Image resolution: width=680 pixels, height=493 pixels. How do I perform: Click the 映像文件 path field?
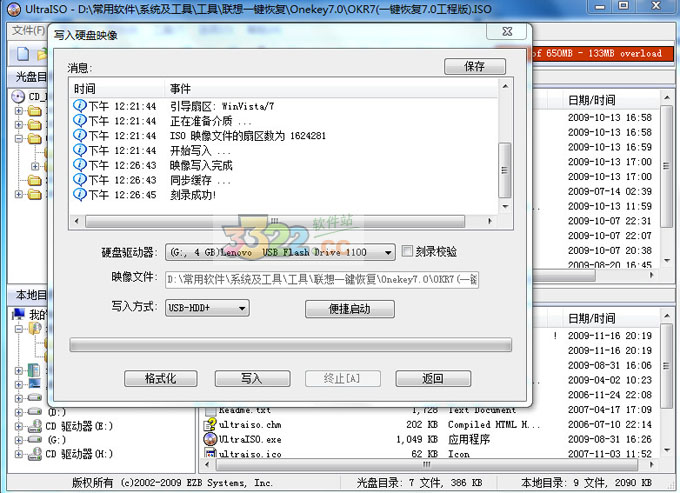(x=322, y=280)
